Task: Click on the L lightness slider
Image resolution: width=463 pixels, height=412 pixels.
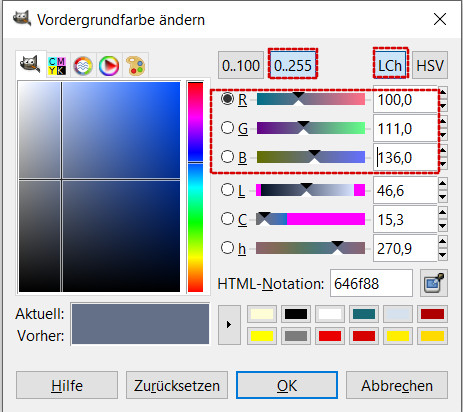Action: point(311,190)
